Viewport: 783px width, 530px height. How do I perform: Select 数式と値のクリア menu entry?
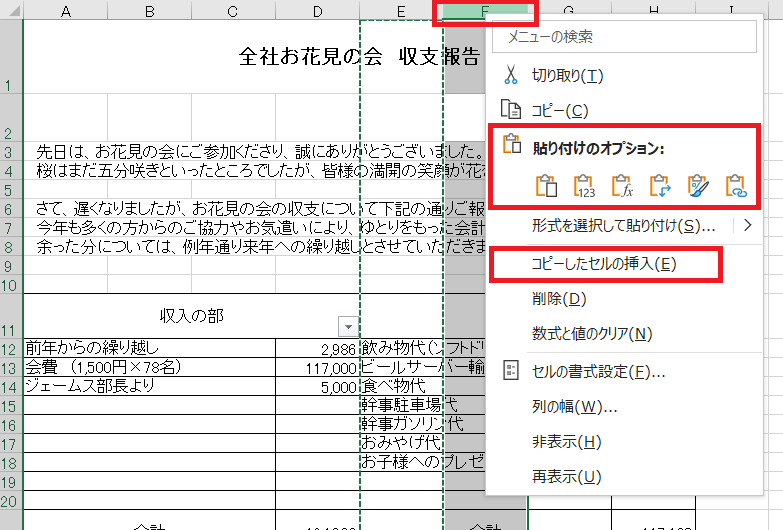point(592,334)
